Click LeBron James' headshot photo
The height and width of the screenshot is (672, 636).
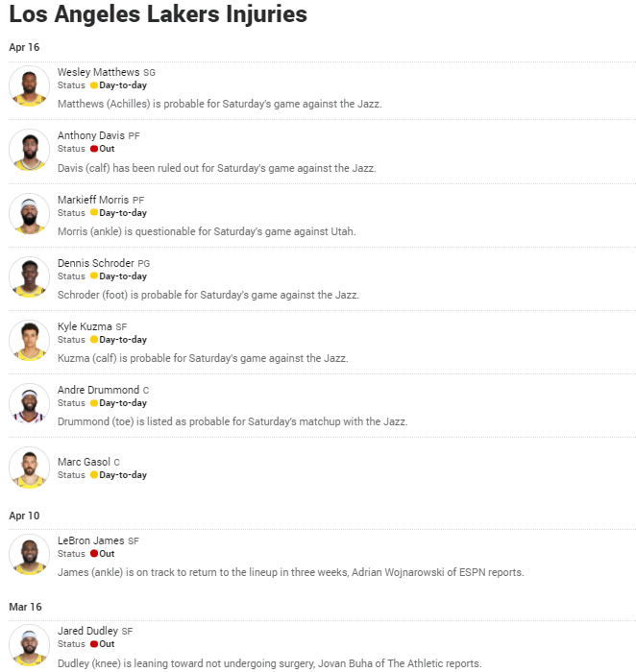29,555
